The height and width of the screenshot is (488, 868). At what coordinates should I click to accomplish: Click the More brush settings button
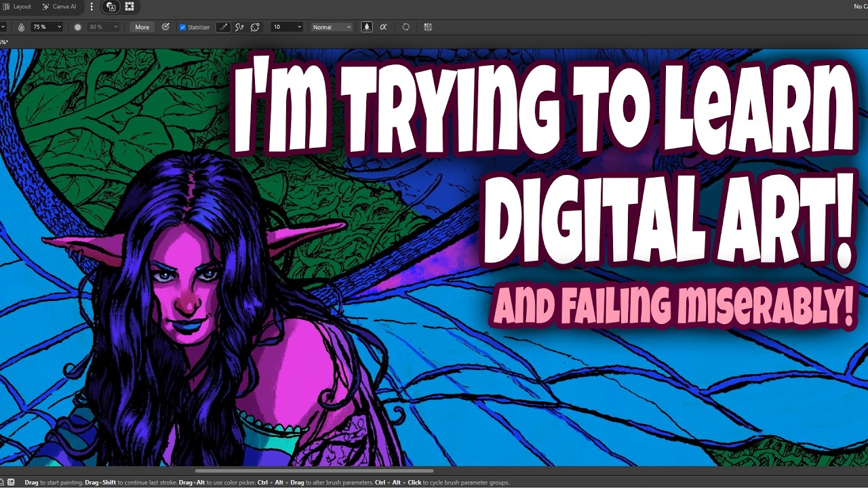(142, 27)
